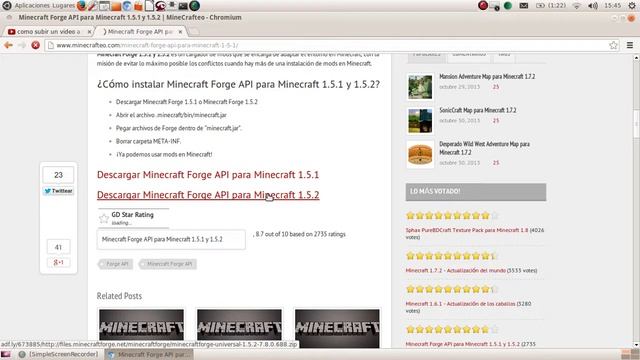Click the Mansion Adventure Map thumbnail

tap(420, 87)
